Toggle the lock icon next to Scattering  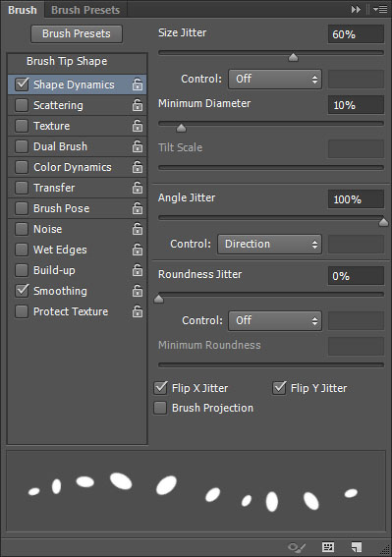tap(138, 105)
